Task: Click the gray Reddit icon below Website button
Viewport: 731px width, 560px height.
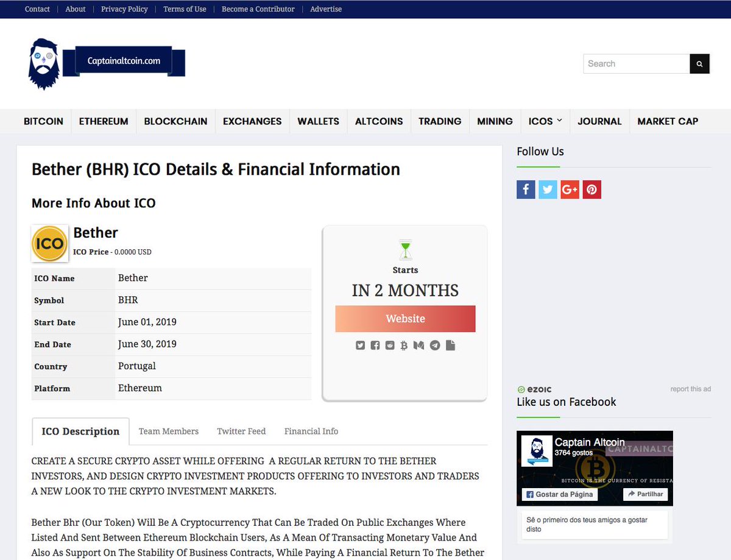Action: [x=390, y=346]
